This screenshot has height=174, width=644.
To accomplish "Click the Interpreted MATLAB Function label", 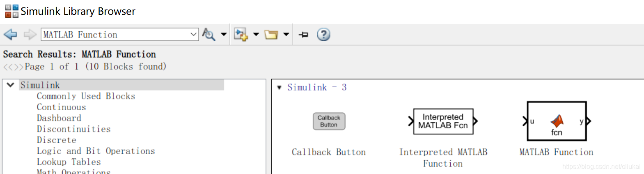I will 443,158.
